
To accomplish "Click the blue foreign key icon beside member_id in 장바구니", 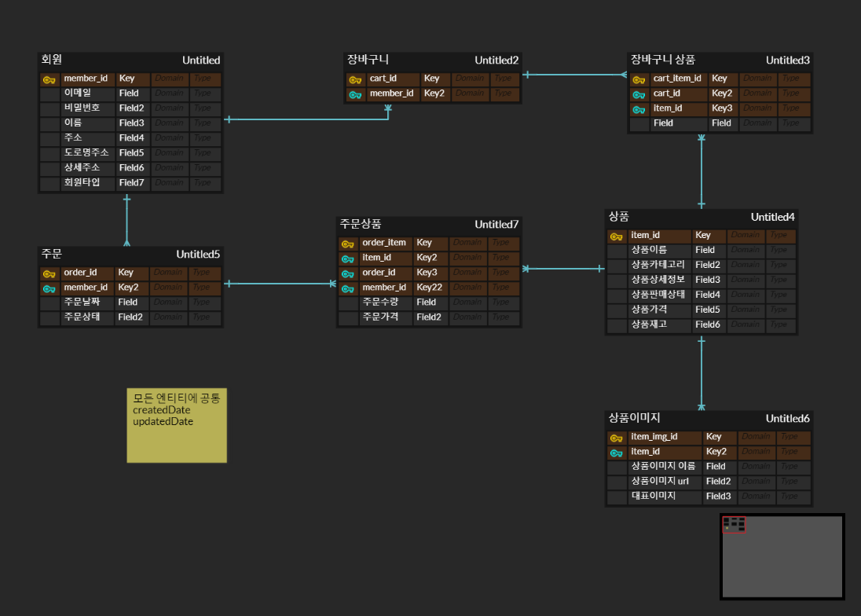I will tap(355, 94).
